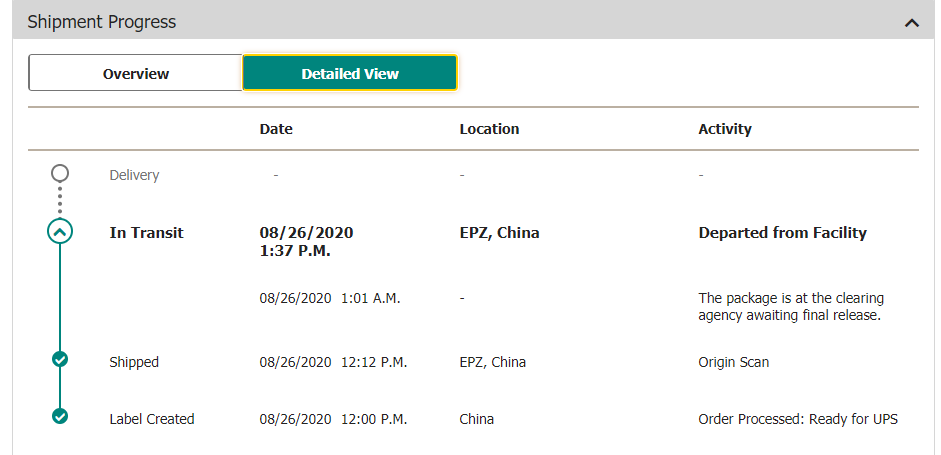Collapse the In Transit chevron circle
Image resolution: width=941 pixels, height=455 pixels.
pos(60,232)
